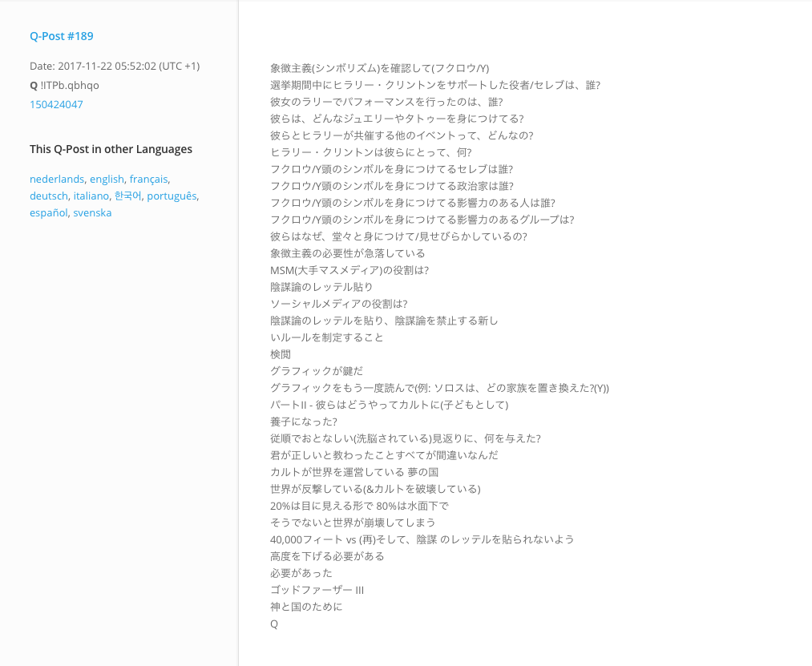
Task: Click the single word line 検閲
Action: click(281, 354)
